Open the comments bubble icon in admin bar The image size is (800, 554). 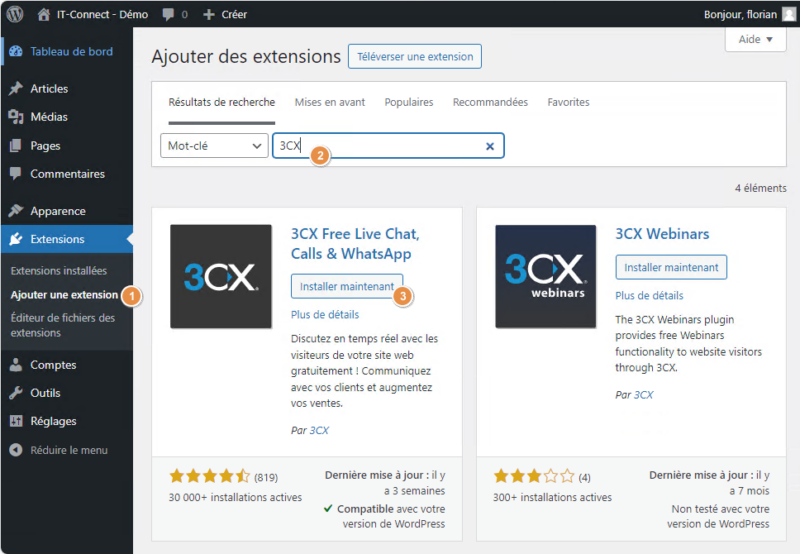tap(168, 14)
